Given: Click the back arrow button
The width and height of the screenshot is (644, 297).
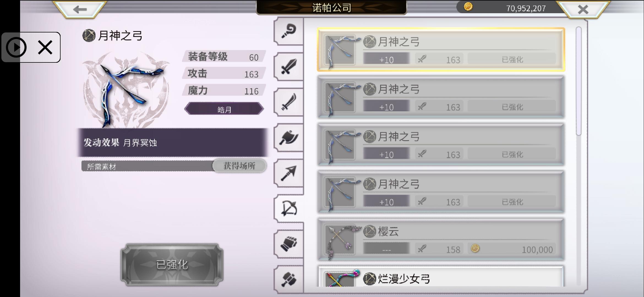Looking at the screenshot, I should point(80,9).
